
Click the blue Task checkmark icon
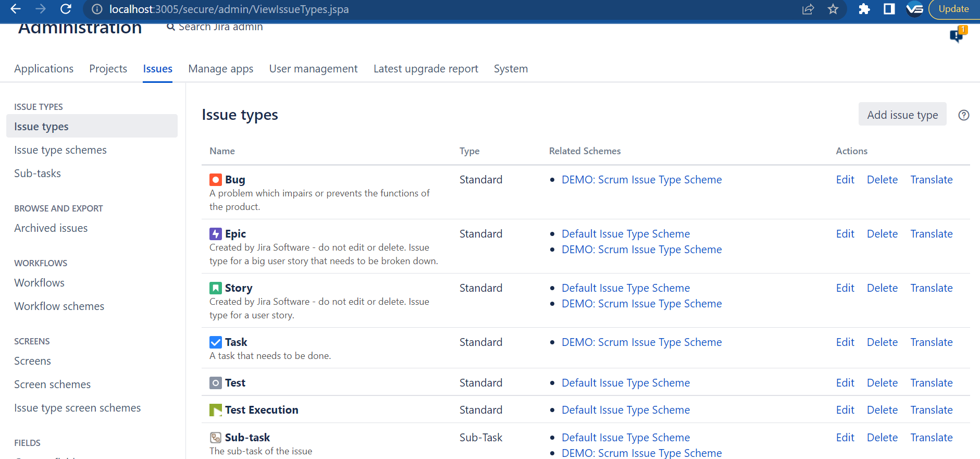(x=215, y=342)
